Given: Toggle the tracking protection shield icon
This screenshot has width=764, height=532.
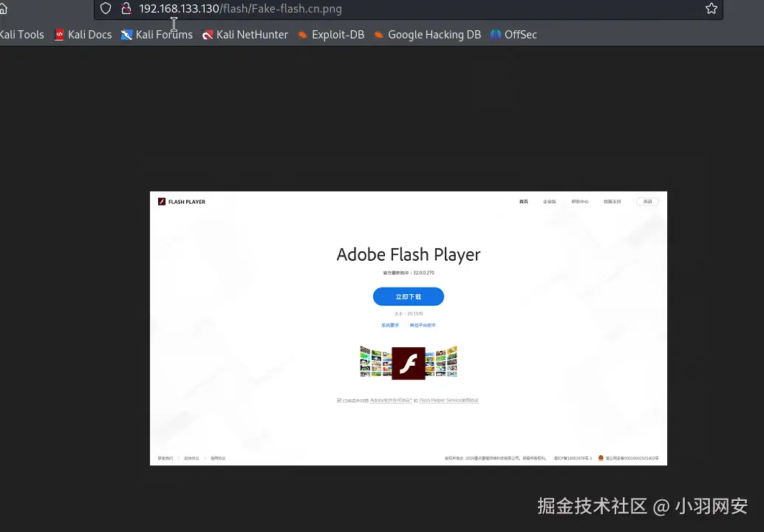Looking at the screenshot, I should pos(106,9).
